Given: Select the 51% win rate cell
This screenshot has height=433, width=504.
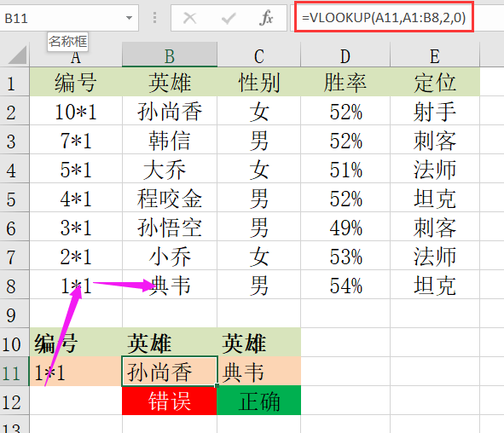Looking at the screenshot, I should [x=345, y=170].
